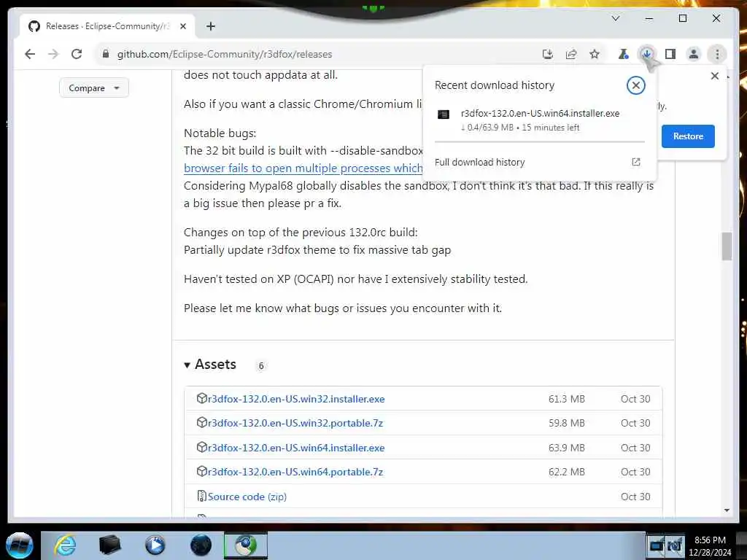The height and width of the screenshot is (560, 747).
Task: Click the network tray icon
Action: (657, 545)
